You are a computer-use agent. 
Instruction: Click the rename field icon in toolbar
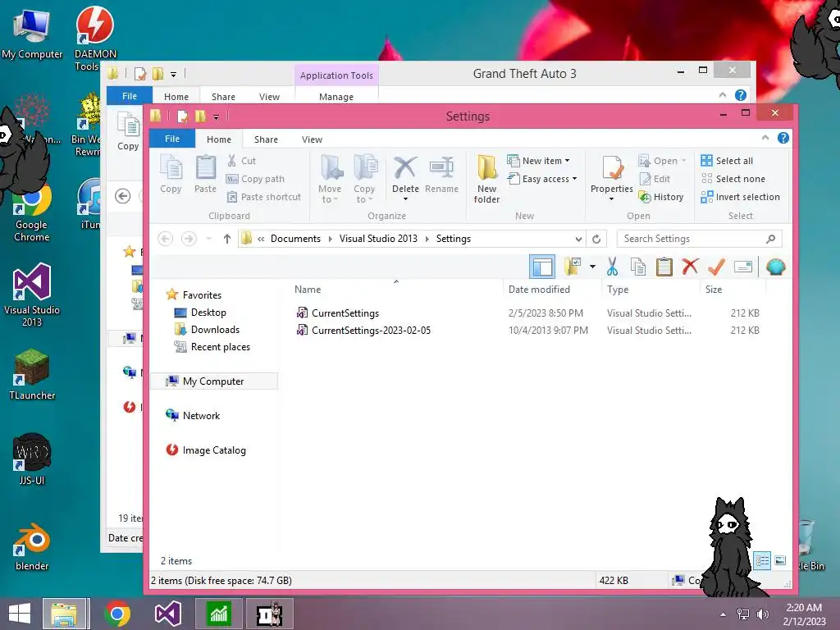[743, 267]
